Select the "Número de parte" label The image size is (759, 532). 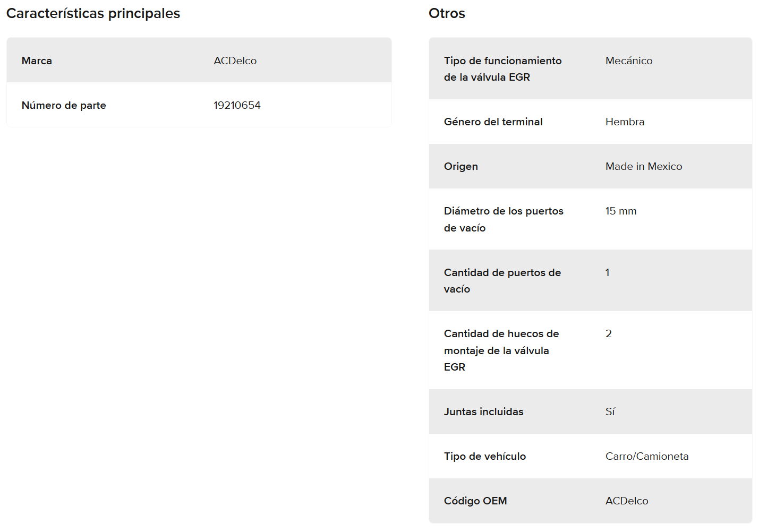pyautogui.click(x=64, y=105)
